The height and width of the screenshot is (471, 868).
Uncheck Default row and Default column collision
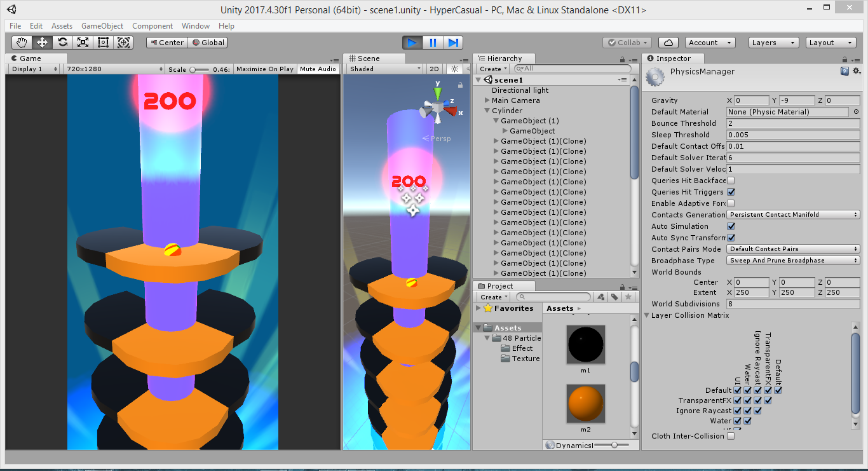point(778,390)
